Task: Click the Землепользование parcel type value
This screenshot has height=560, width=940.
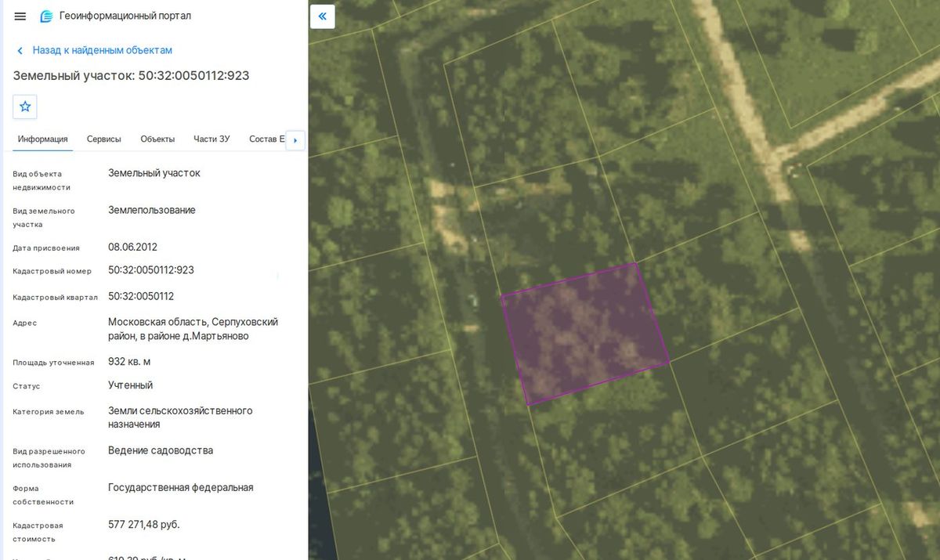Action: click(x=152, y=210)
